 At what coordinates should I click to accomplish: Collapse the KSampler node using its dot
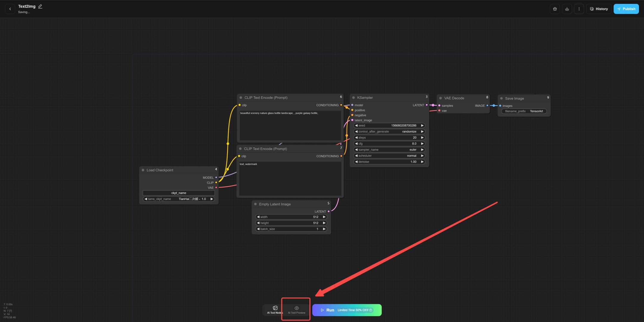pos(353,98)
